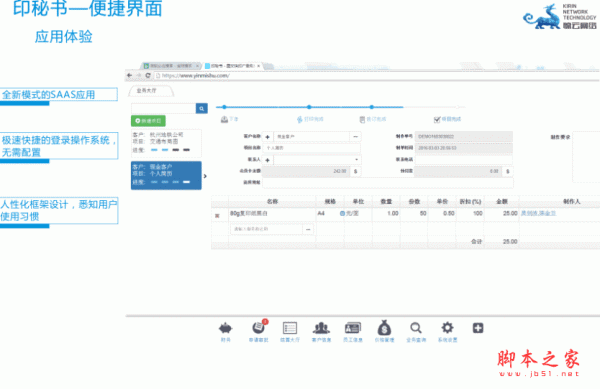Click the project name input field
The height and width of the screenshot is (389, 600).
click(x=311, y=148)
